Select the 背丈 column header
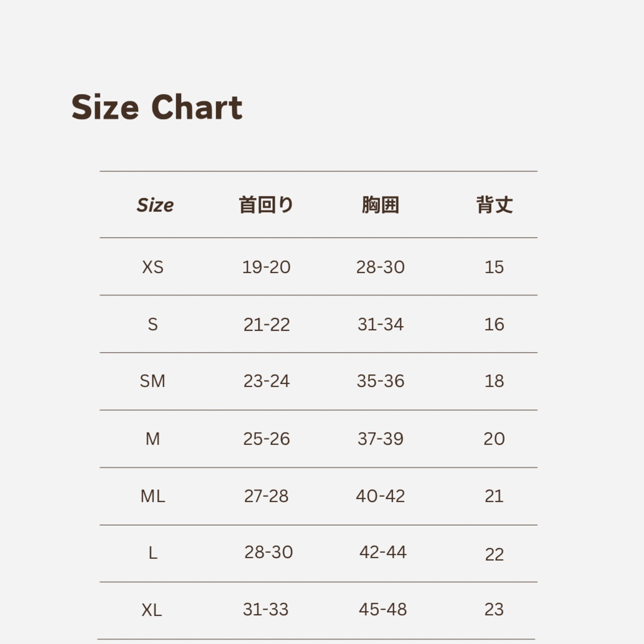 [494, 205]
